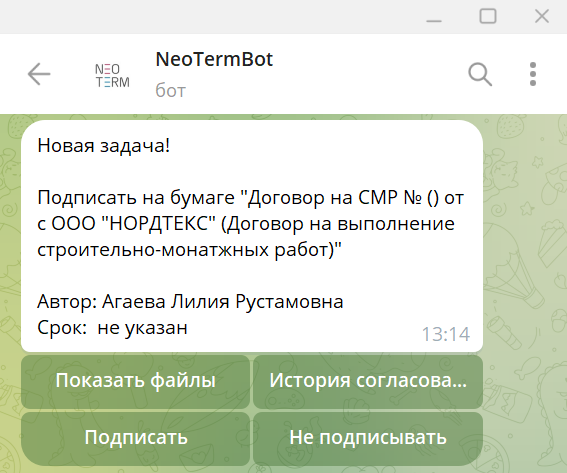
Task: Maximize the Telegram window
Action: click(487, 17)
